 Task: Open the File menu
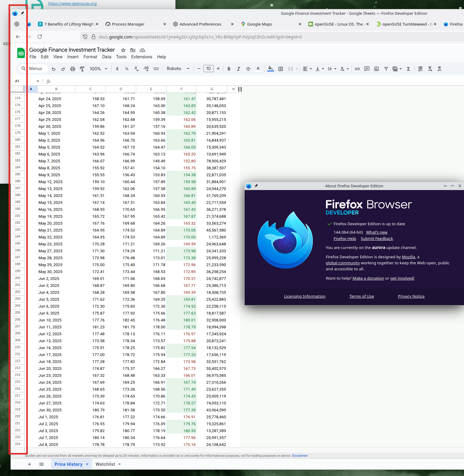33,57
